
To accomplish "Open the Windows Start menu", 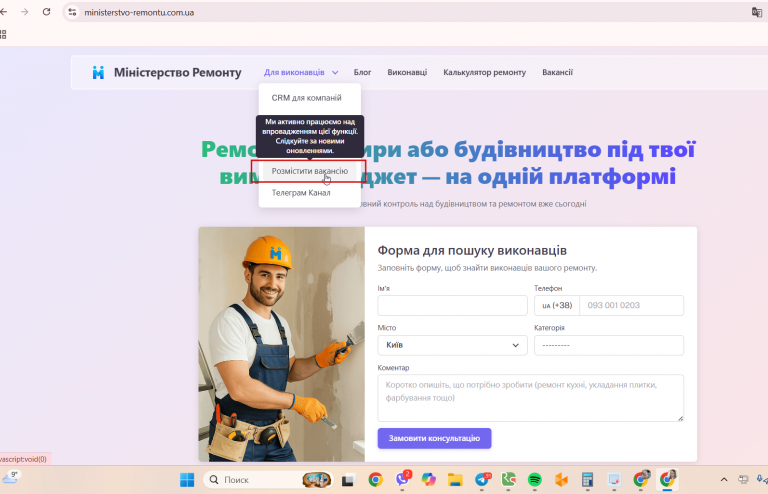I will point(187,480).
